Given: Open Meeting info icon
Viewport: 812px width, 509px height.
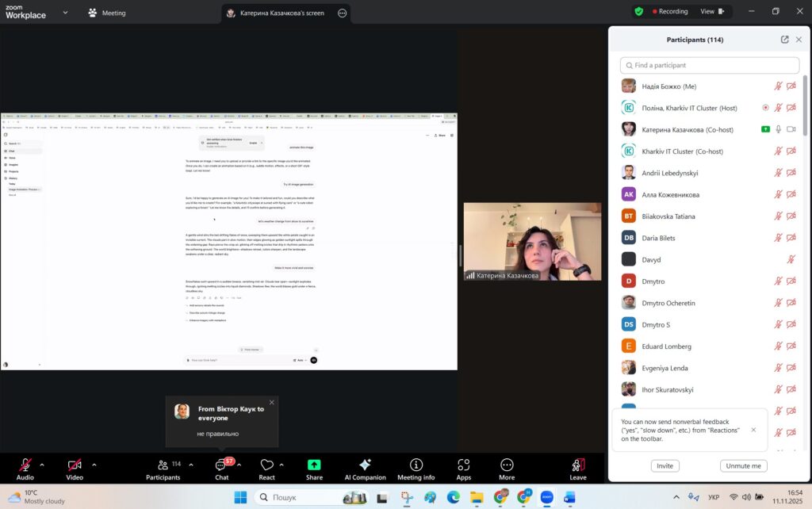Looking at the screenshot, I should (x=416, y=465).
